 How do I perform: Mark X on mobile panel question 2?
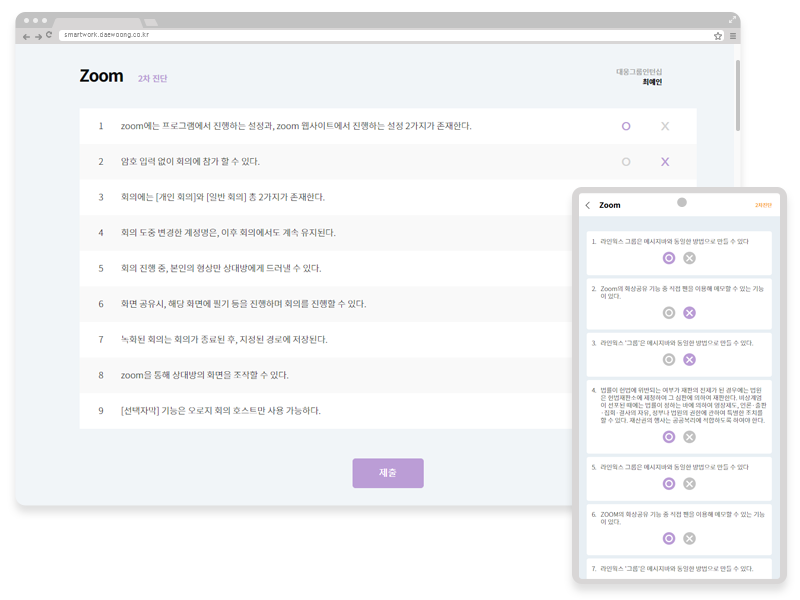pos(689,313)
